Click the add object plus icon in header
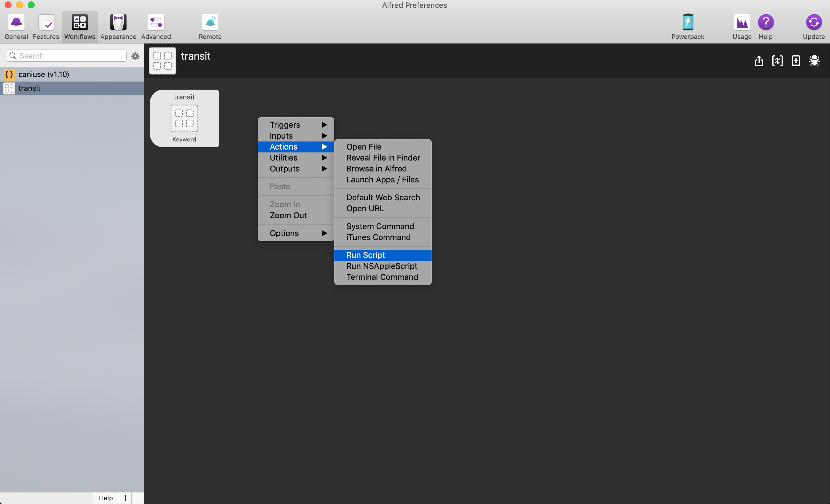The height and width of the screenshot is (504, 830). 796,61
